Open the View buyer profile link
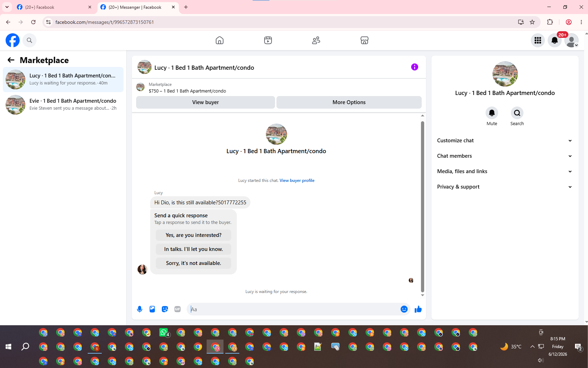Image resolution: width=588 pixels, height=368 pixels. click(297, 180)
